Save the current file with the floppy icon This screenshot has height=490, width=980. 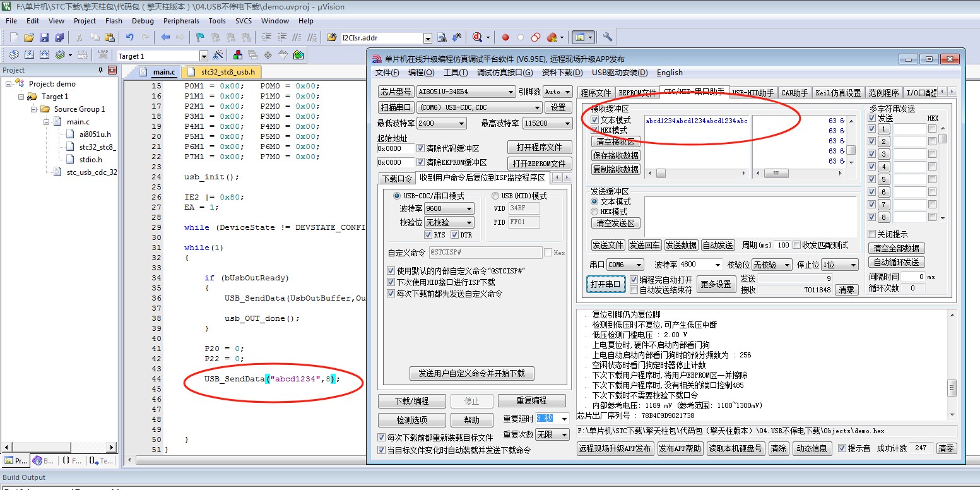point(44,37)
